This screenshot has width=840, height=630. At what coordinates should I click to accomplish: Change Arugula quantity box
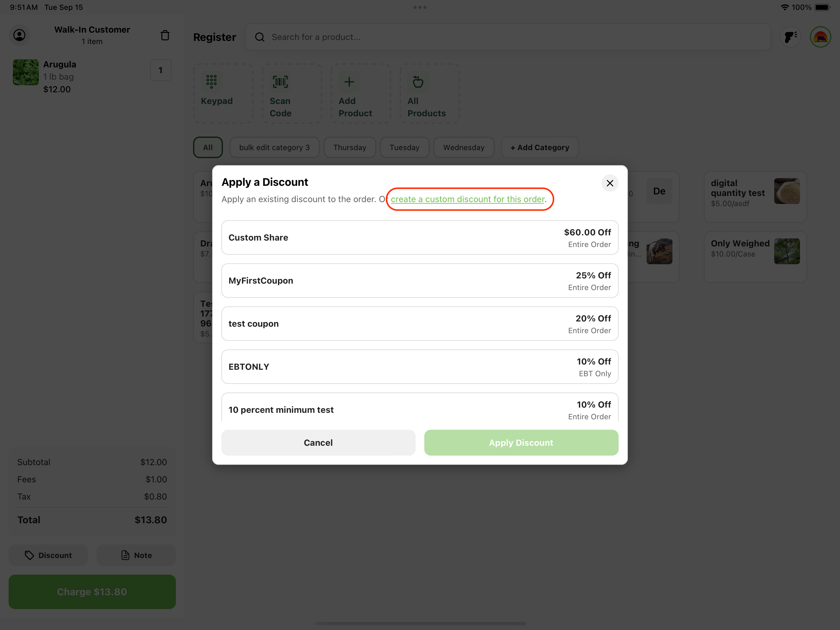[160, 70]
